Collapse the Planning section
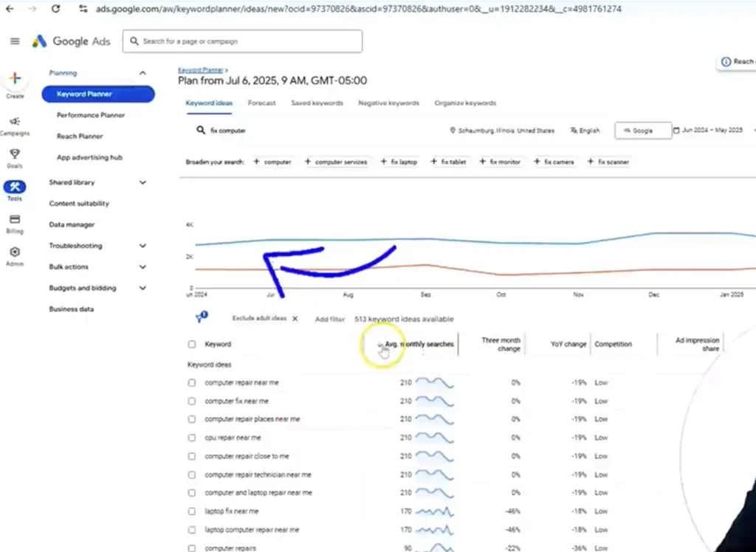756x552 pixels. pyautogui.click(x=142, y=73)
